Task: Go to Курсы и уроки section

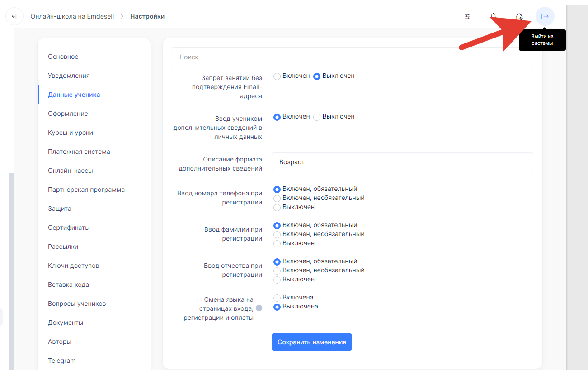Action: [71, 133]
